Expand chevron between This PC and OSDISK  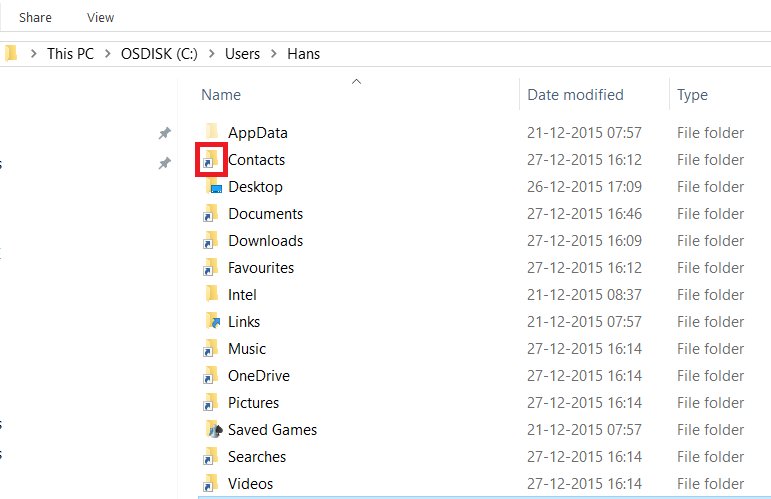tap(108, 54)
